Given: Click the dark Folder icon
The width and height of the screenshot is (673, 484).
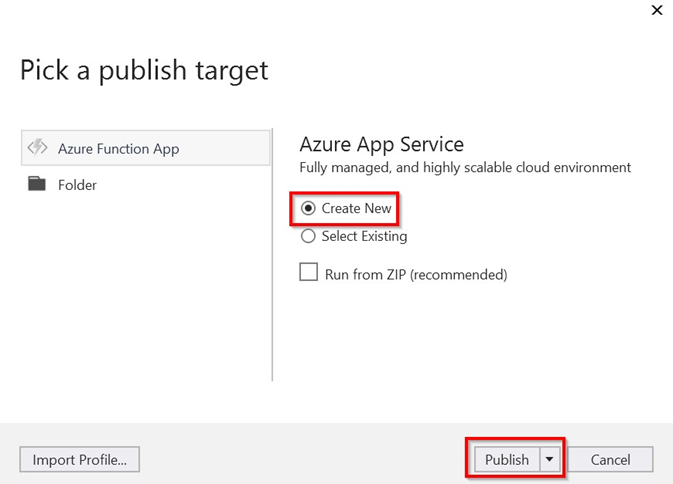Looking at the screenshot, I should (x=38, y=185).
